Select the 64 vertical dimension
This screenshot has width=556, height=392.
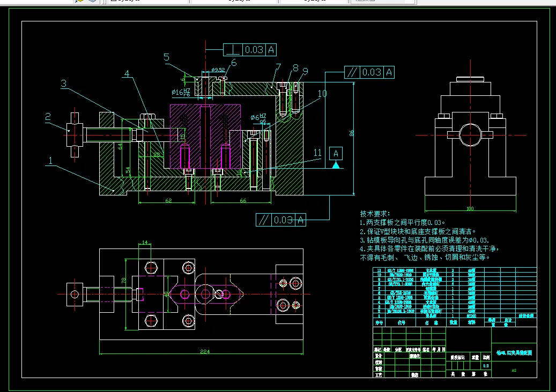click(x=120, y=146)
